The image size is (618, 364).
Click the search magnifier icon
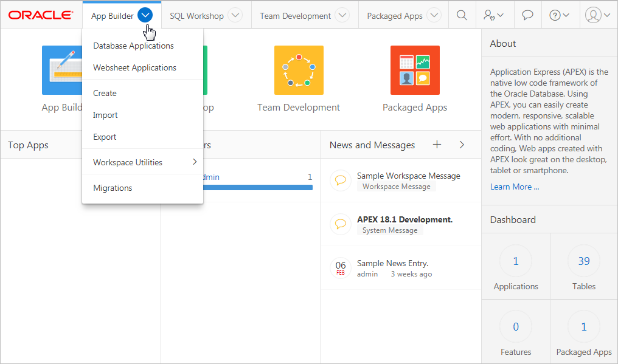click(462, 16)
